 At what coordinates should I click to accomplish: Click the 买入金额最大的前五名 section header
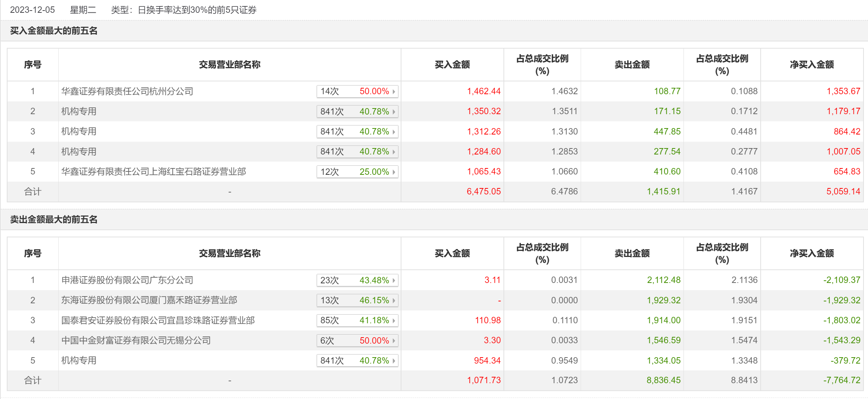point(54,31)
